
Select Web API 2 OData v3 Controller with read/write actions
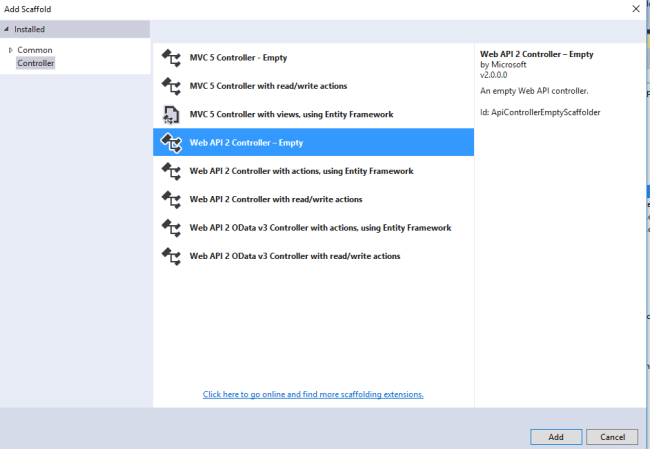pos(313,256)
